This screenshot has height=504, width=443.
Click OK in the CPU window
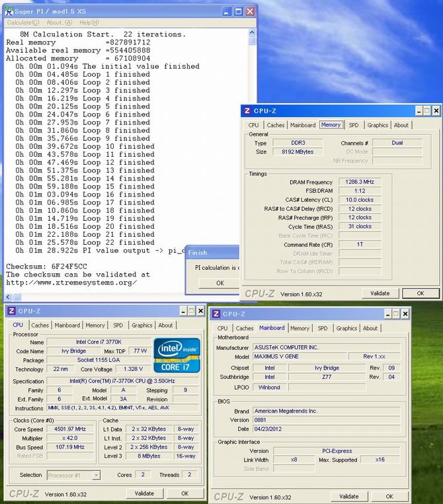184,493
